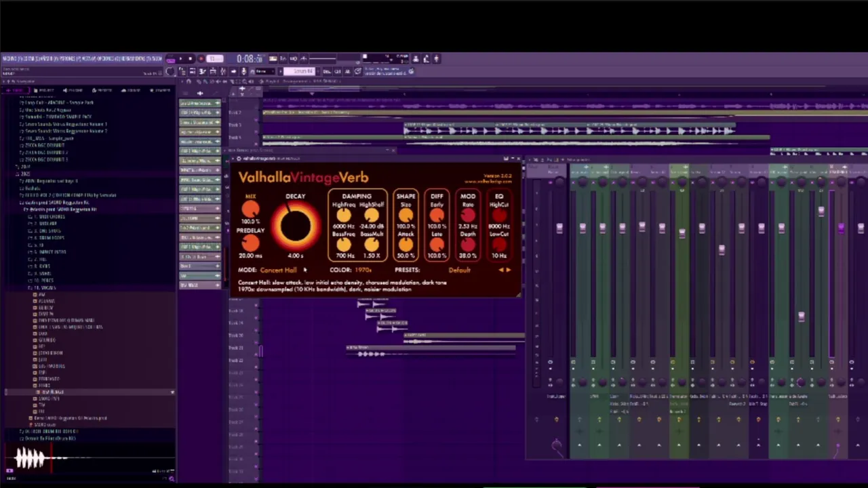Click the purple highlighted fader in mixer
Viewport: 868px width, 488px height.
[x=842, y=228]
